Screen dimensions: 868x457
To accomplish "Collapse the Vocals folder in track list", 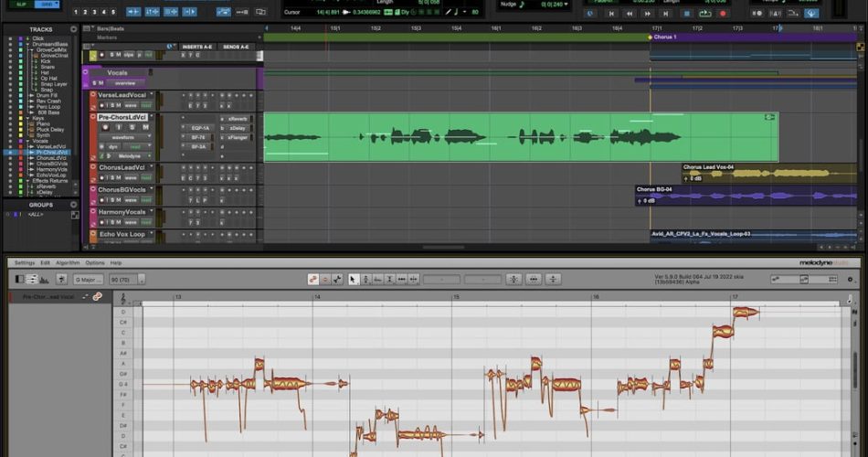I will point(27,141).
